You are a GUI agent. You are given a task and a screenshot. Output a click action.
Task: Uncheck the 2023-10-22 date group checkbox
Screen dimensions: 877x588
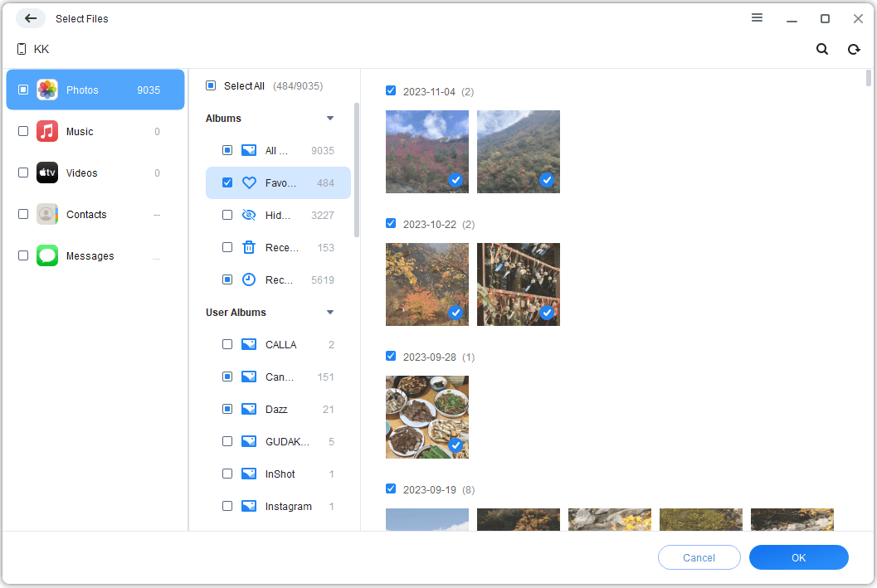[391, 224]
